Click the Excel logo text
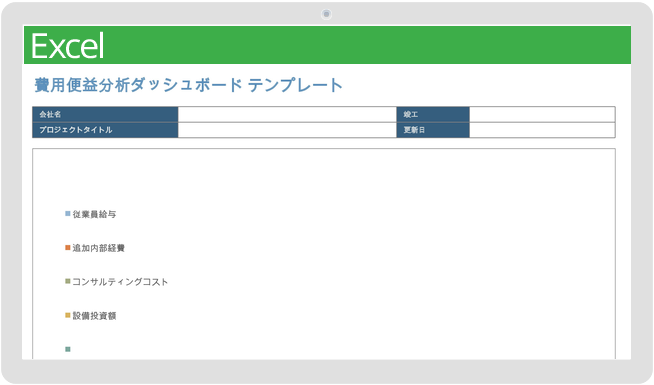The image size is (654, 385). click(x=68, y=46)
